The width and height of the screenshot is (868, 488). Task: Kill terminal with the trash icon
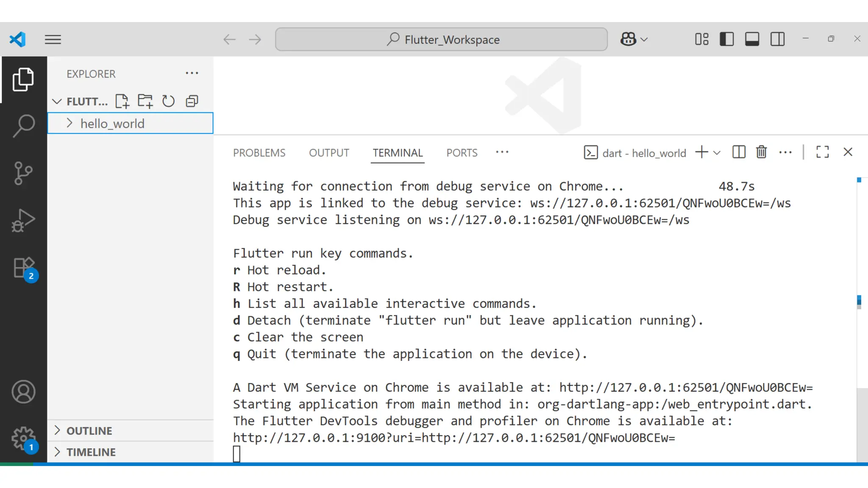point(761,152)
